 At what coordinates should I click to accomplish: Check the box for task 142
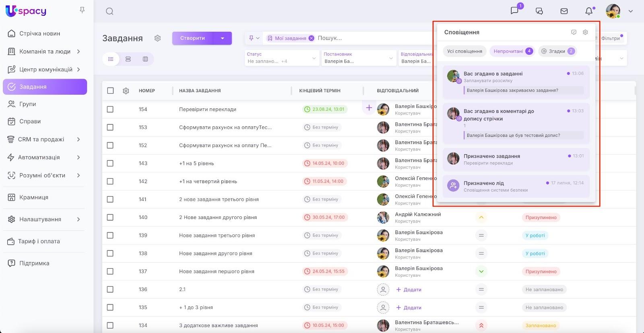pos(110,182)
